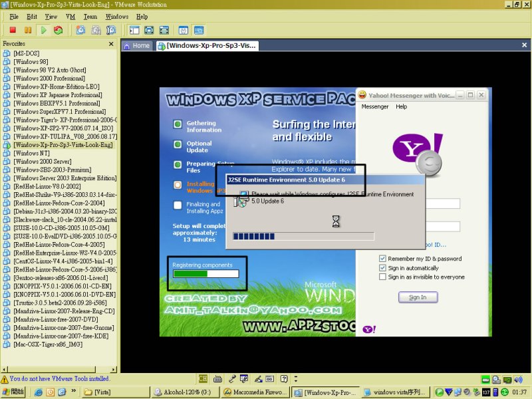
Task: Open the [Vista] folder taskbar button
Action: (x=115, y=392)
